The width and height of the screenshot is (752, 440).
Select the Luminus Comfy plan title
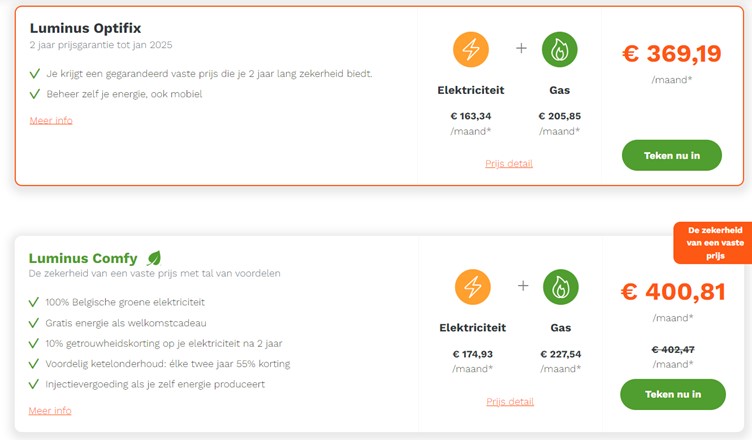click(x=83, y=258)
